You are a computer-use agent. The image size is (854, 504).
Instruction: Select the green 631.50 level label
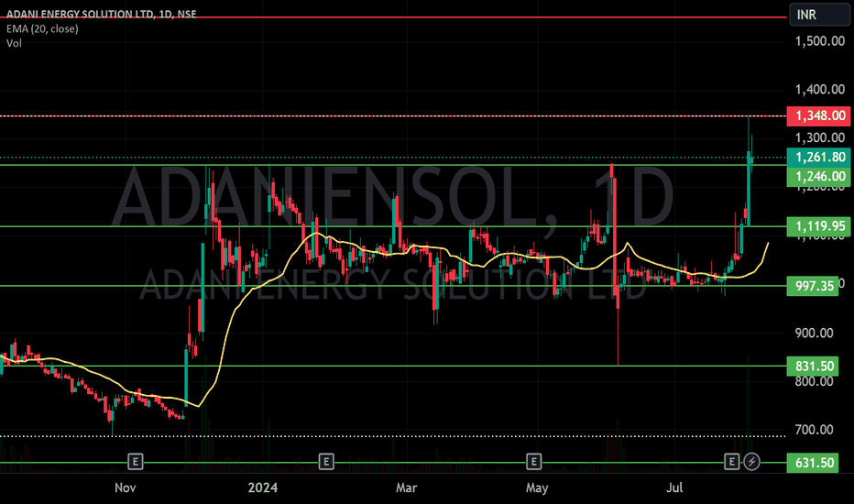point(813,463)
